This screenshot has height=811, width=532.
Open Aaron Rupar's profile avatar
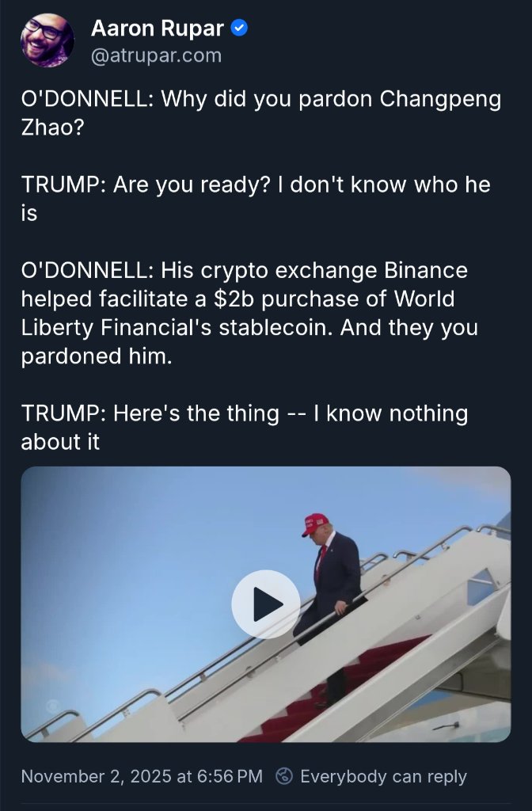(x=47, y=40)
